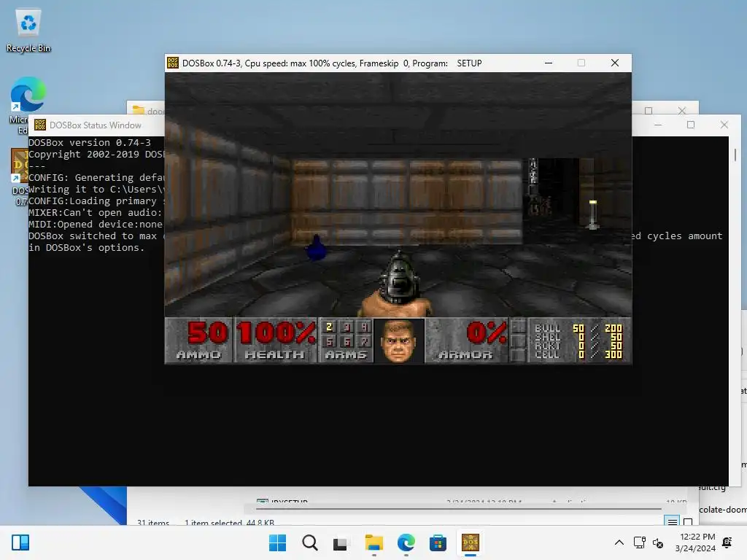Click the "31 items" status in File Explorer

(153, 522)
